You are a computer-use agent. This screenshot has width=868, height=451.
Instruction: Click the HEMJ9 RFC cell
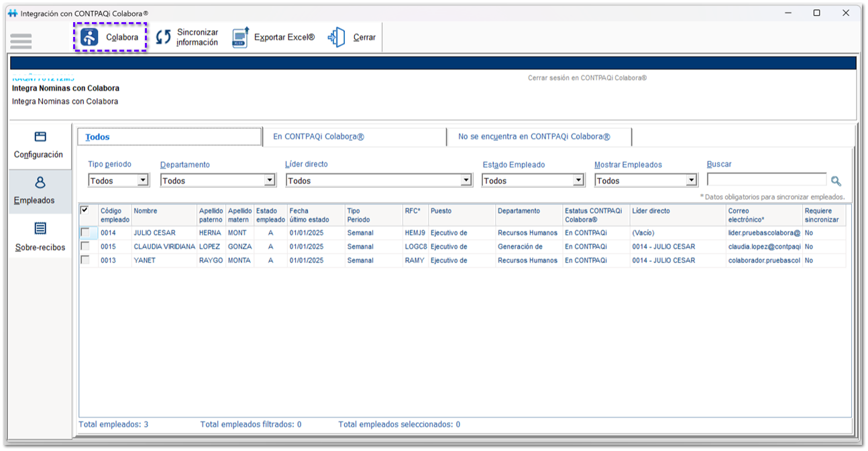point(415,233)
